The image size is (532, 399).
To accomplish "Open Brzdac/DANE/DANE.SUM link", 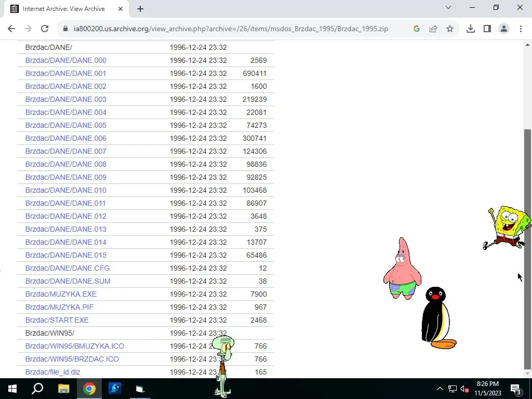I will (68, 281).
